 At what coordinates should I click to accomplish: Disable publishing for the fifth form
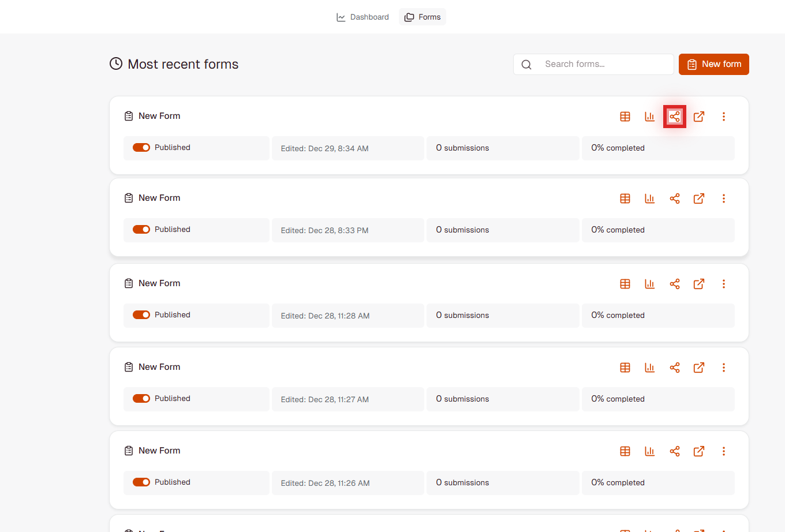(x=141, y=482)
